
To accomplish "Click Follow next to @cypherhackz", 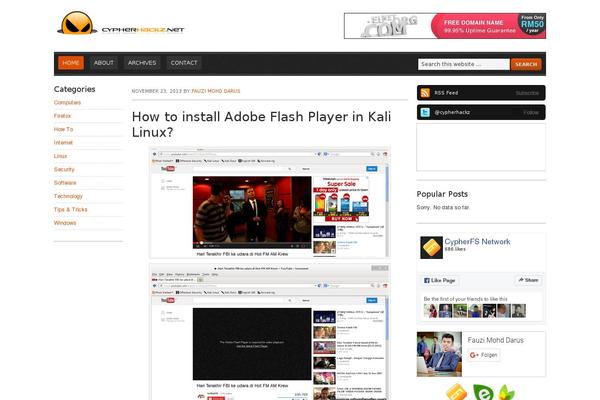I will [x=531, y=113].
